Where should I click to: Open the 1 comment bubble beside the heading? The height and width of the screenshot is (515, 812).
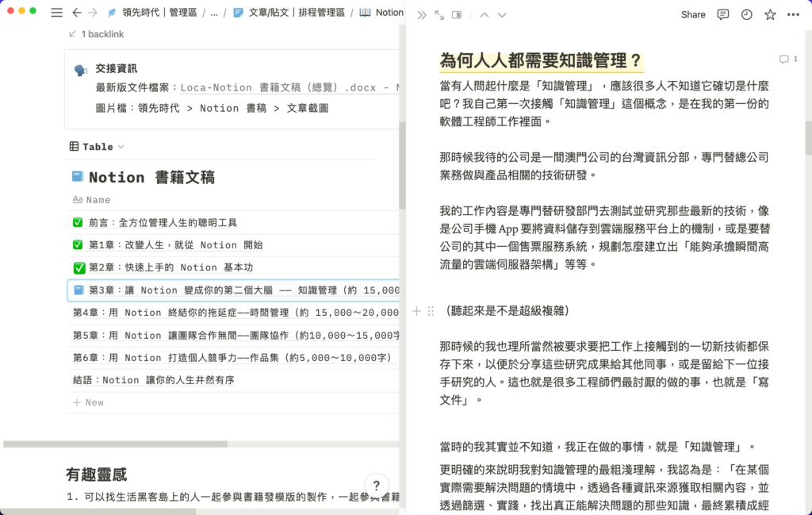coord(788,59)
